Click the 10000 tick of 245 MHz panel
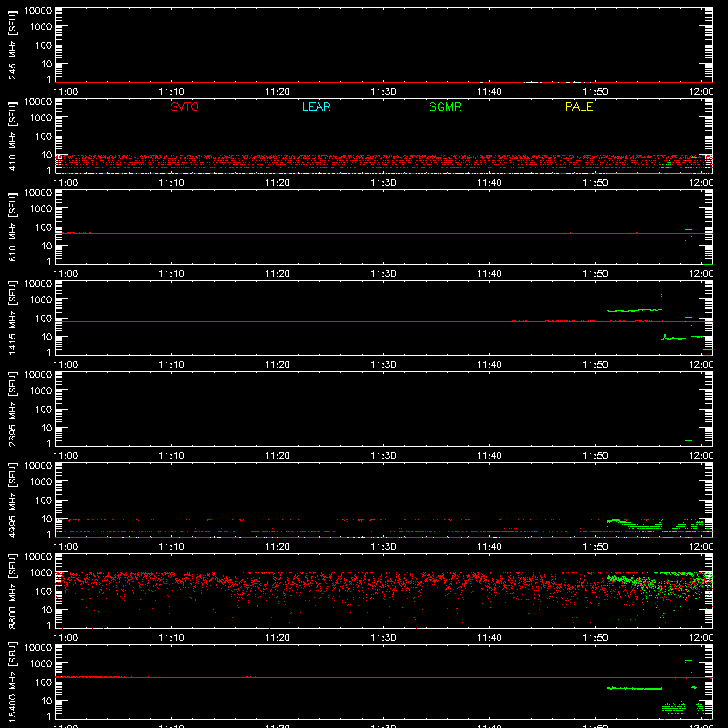The width and height of the screenshot is (728, 728). [38, 11]
